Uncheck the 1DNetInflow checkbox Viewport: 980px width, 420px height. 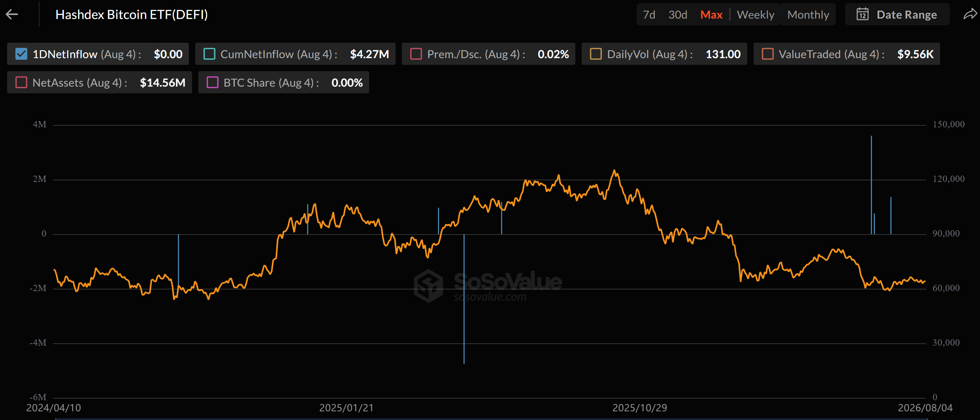21,54
